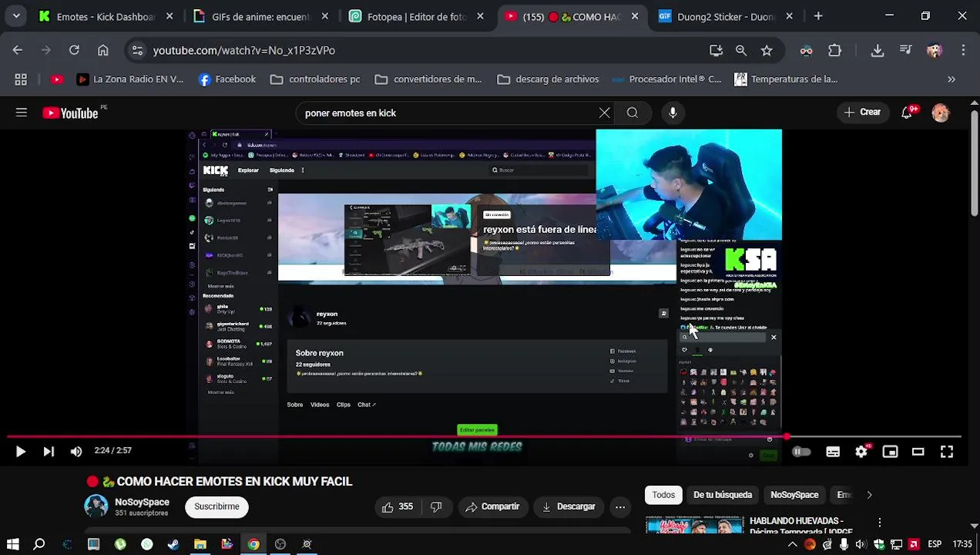Like the video with 355 likes
980x555 pixels.
point(398,506)
